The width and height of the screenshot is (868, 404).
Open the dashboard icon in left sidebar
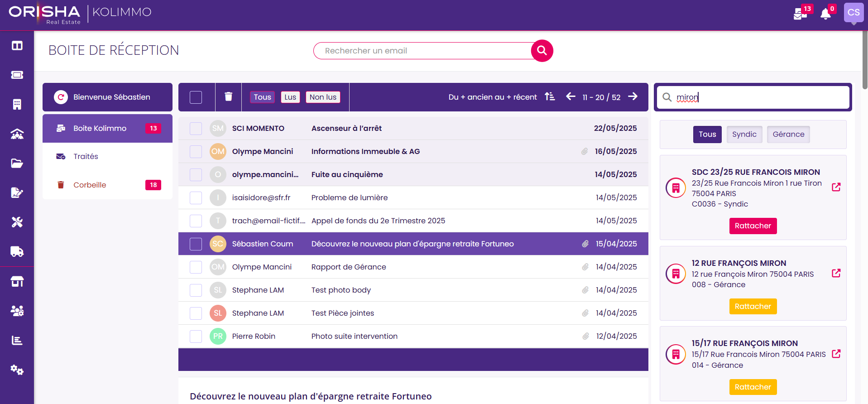(x=17, y=46)
